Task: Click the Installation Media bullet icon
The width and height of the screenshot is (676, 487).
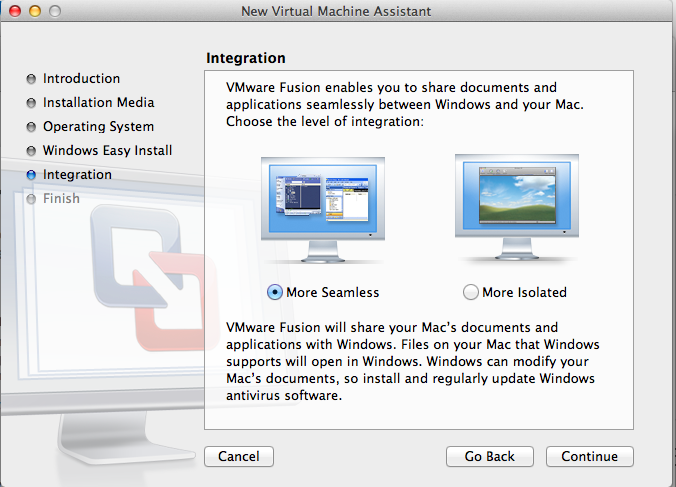Action: (x=31, y=103)
